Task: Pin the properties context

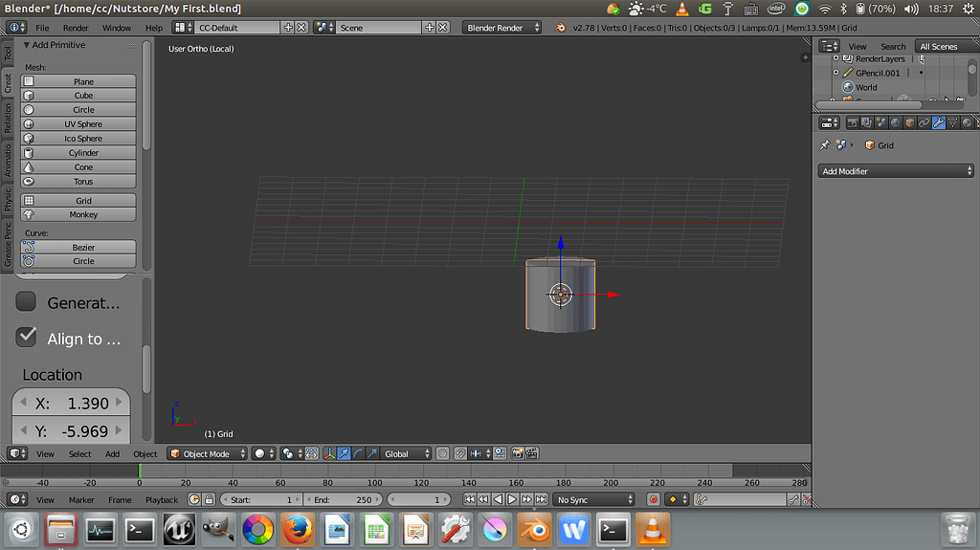Action: pos(825,145)
